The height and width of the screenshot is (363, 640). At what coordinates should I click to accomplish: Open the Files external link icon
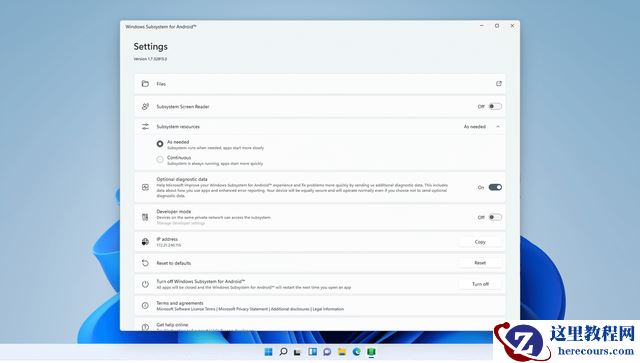(498, 84)
